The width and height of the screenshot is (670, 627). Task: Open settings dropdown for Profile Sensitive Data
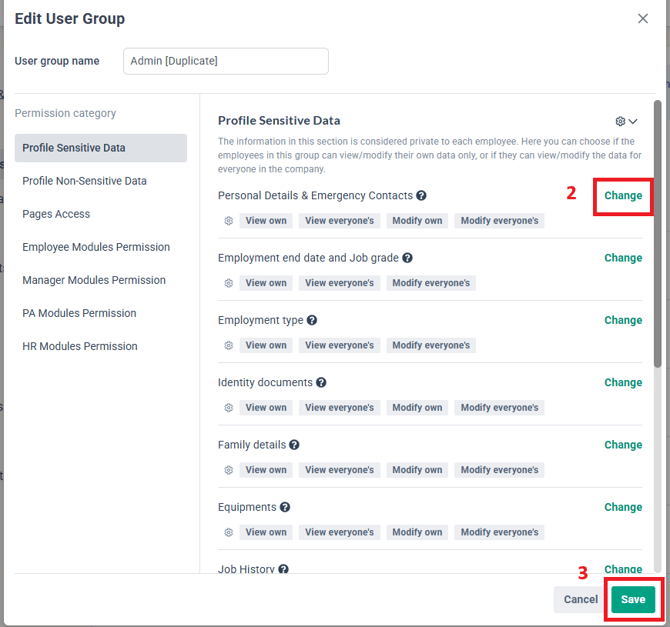pos(626,121)
